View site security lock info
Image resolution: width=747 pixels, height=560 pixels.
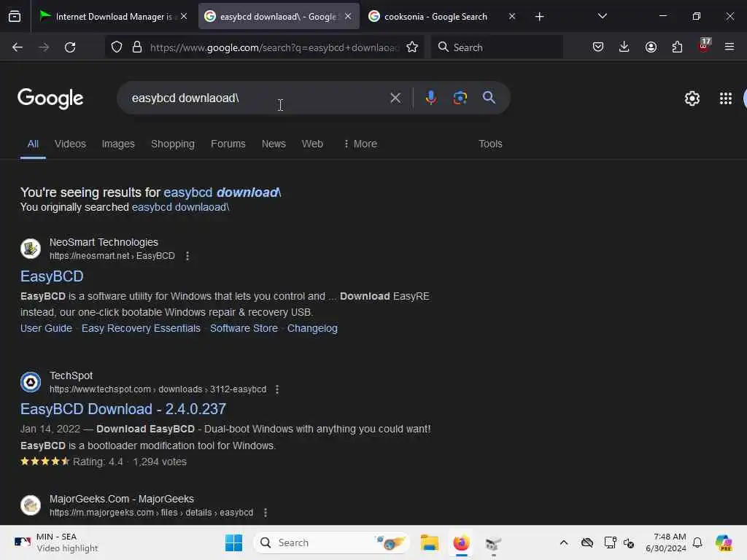click(137, 47)
